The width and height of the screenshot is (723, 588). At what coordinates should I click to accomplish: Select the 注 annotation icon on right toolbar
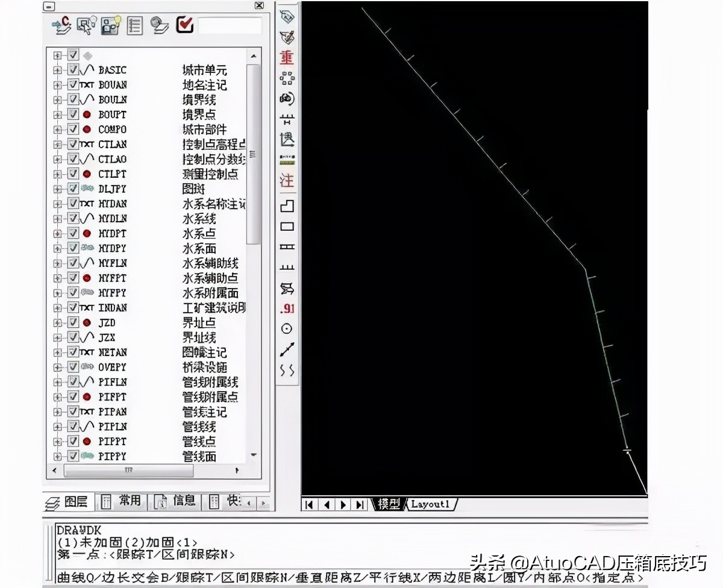[x=286, y=180]
